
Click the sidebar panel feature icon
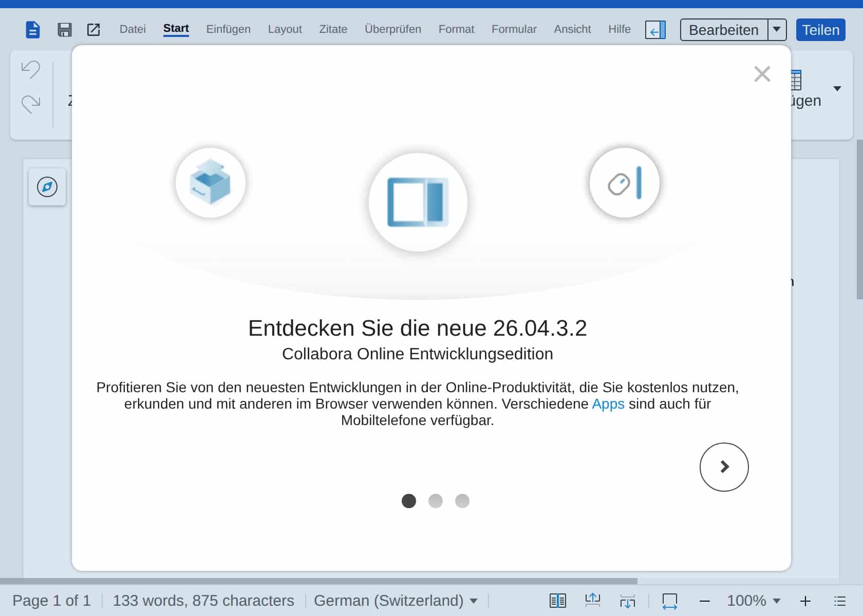pyautogui.click(x=418, y=202)
